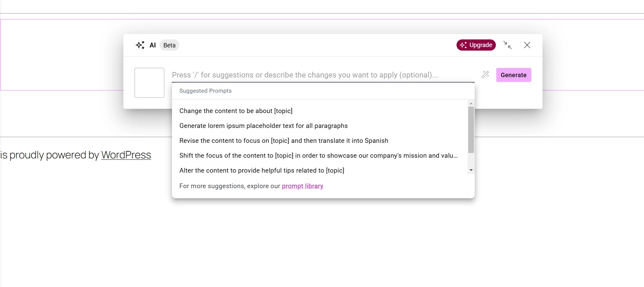Close the AI dialog with the X icon
The height and width of the screenshot is (287, 644).
click(x=527, y=45)
